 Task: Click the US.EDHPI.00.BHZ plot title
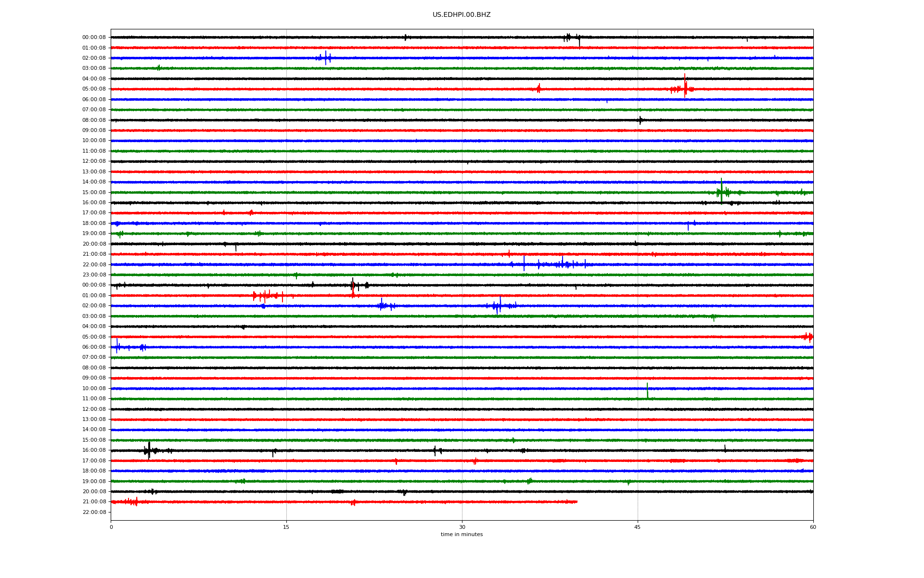point(461,15)
